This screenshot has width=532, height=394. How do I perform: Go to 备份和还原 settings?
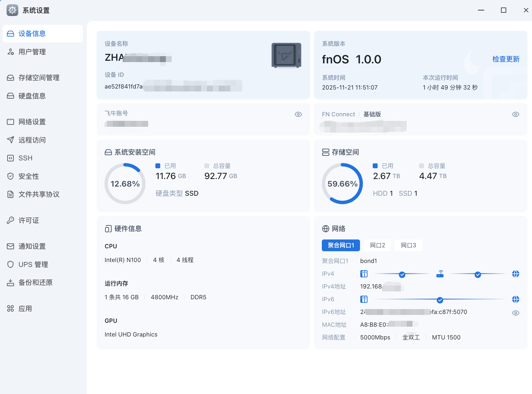pyautogui.click(x=35, y=283)
